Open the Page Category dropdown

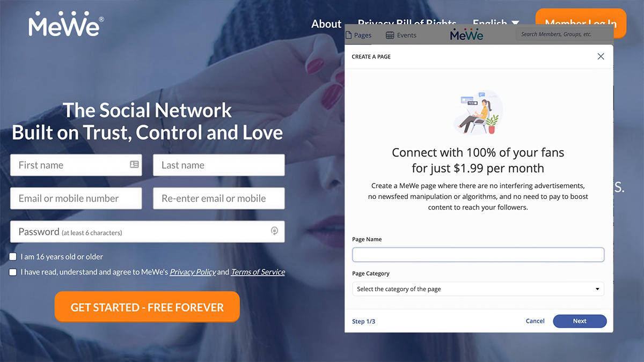pos(478,289)
